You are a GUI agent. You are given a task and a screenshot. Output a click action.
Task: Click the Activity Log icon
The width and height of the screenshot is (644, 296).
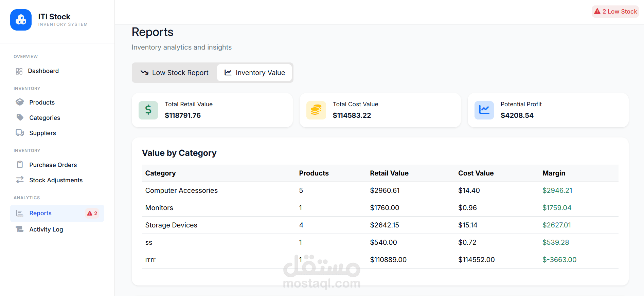coord(20,229)
